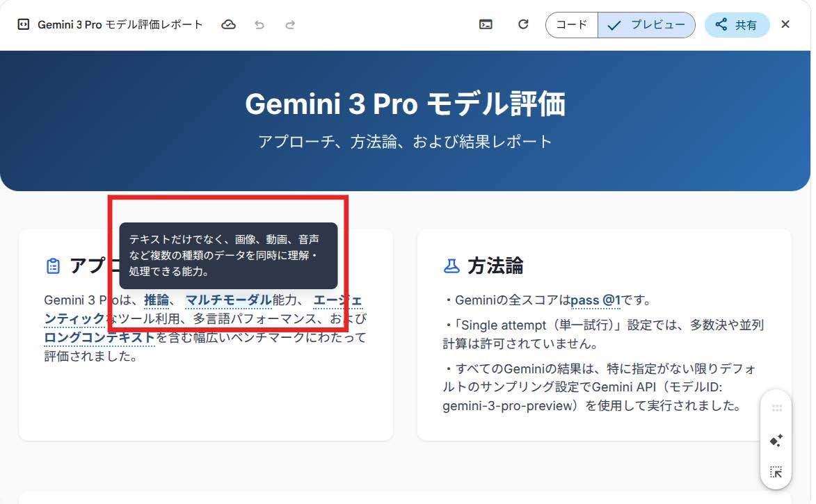Click the 評価されました sentence ending

[x=90, y=357]
